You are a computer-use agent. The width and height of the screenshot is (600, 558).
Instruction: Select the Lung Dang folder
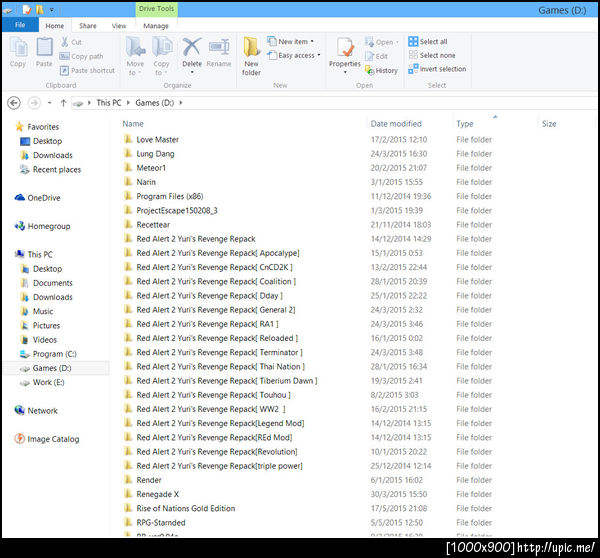pyautogui.click(x=155, y=154)
